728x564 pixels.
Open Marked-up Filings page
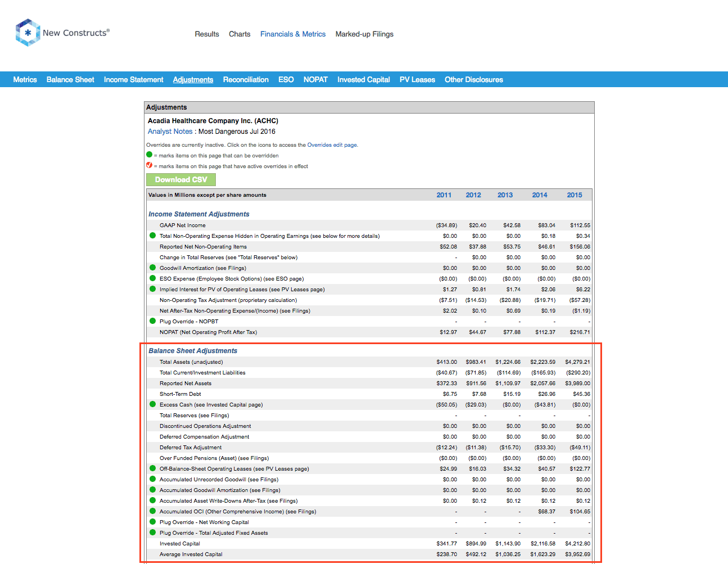364,34
